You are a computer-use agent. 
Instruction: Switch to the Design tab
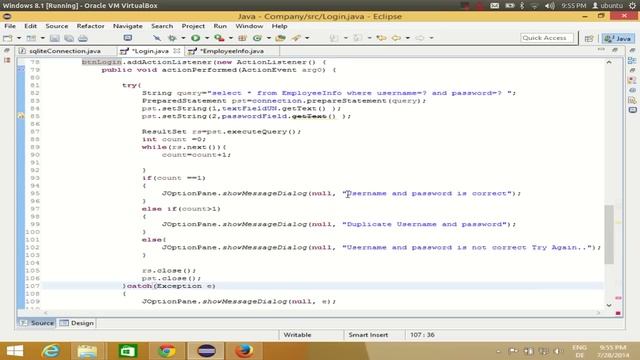pos(77,323)
